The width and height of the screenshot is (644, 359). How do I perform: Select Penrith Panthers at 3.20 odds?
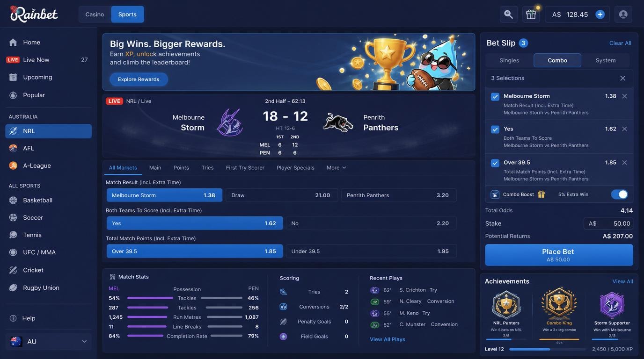(399, 195)
